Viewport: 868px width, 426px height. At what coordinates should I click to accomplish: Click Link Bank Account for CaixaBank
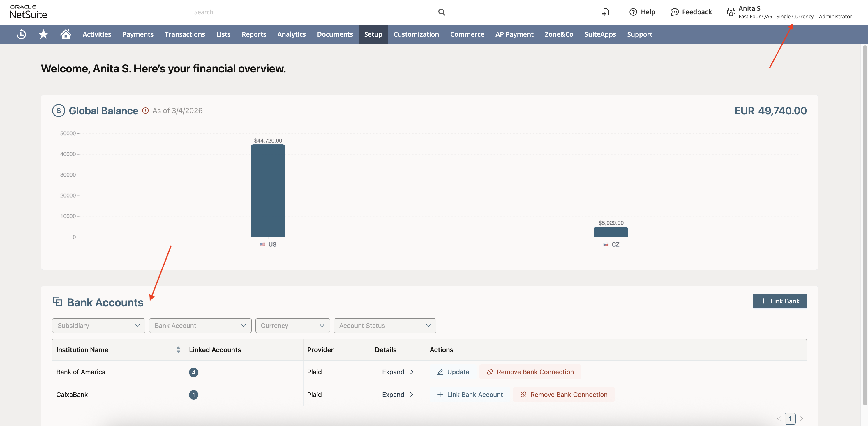coord(470,394)
